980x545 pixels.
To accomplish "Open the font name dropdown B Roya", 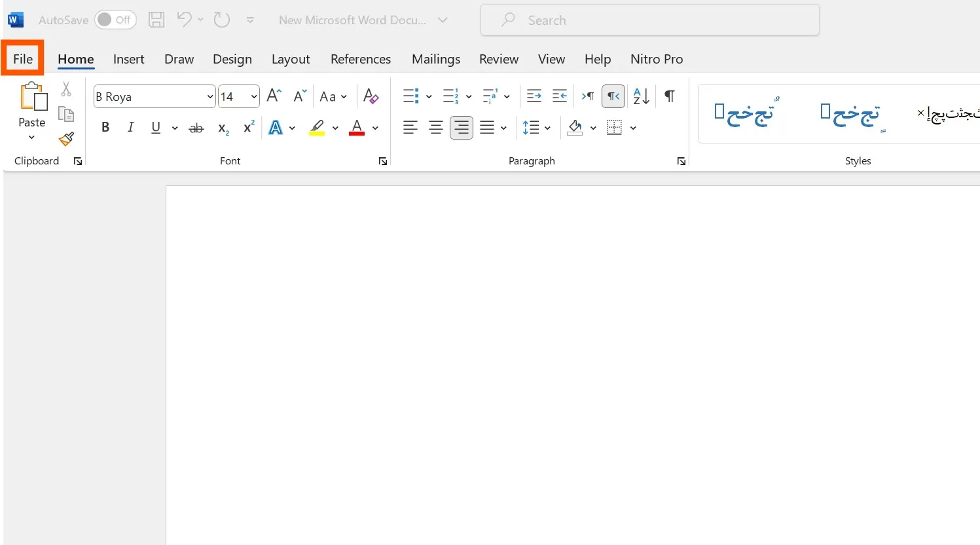I will point(209,97).
